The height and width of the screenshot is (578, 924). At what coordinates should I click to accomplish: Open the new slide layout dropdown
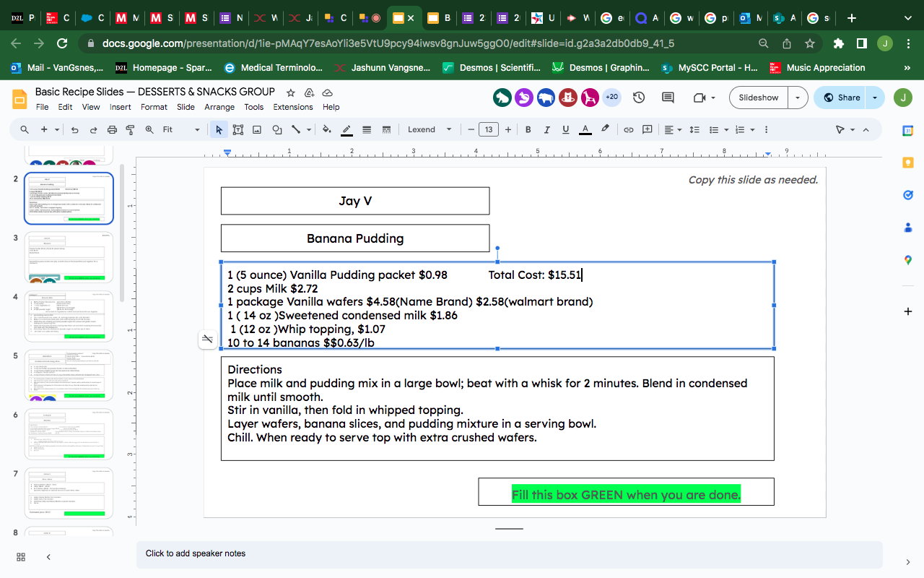(x=58, y=129)
